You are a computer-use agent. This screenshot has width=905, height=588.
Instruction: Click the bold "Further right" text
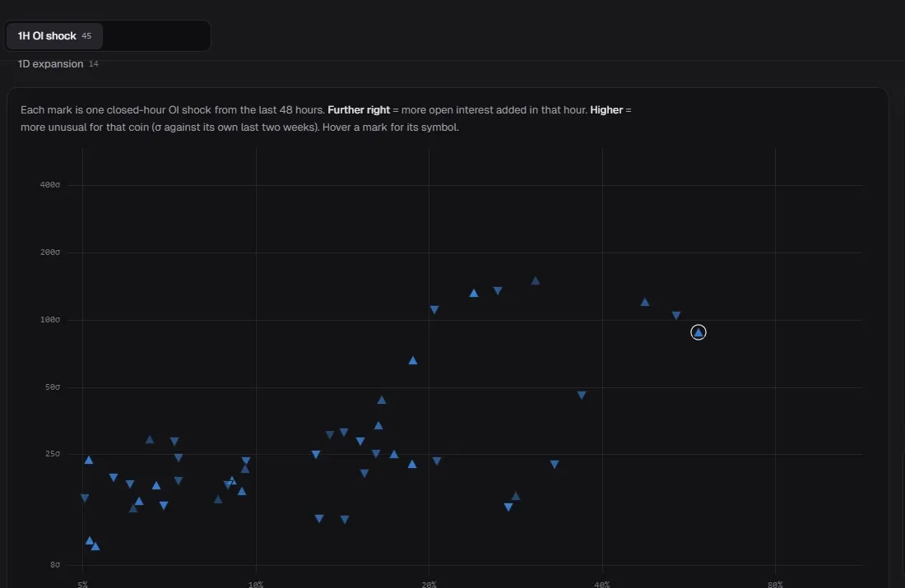click(x=359, y=109)
